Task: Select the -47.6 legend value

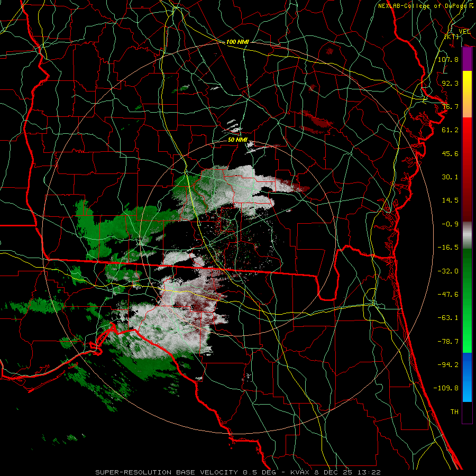Action: click(x=448, y=295)
